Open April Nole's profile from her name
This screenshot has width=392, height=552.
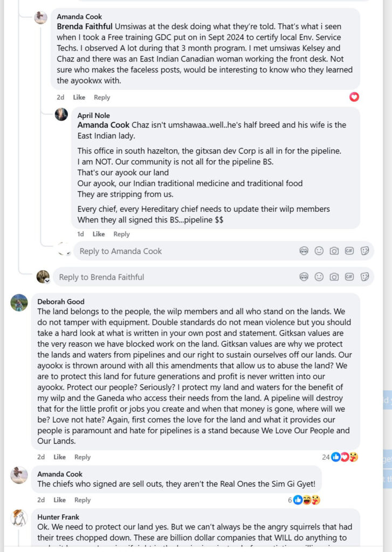click(x=93, y=115)
